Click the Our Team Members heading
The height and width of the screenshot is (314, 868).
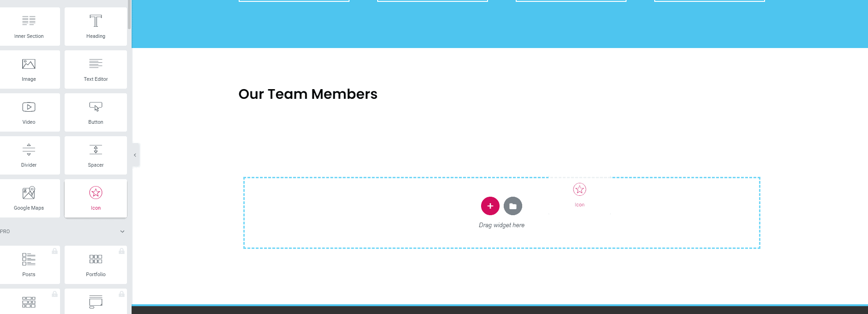point(308,94)
